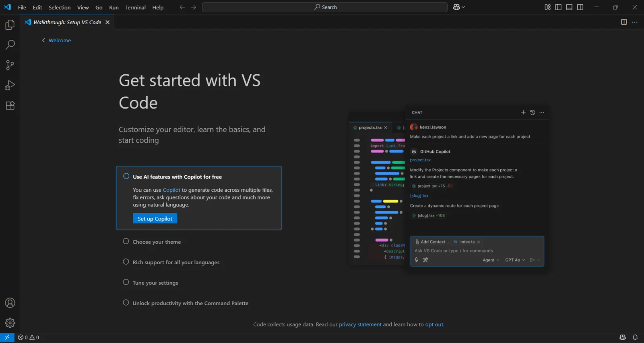Click the Copilot status icon in status bar
The height and width of the screenshot is (343, 644).
(623, 337)
